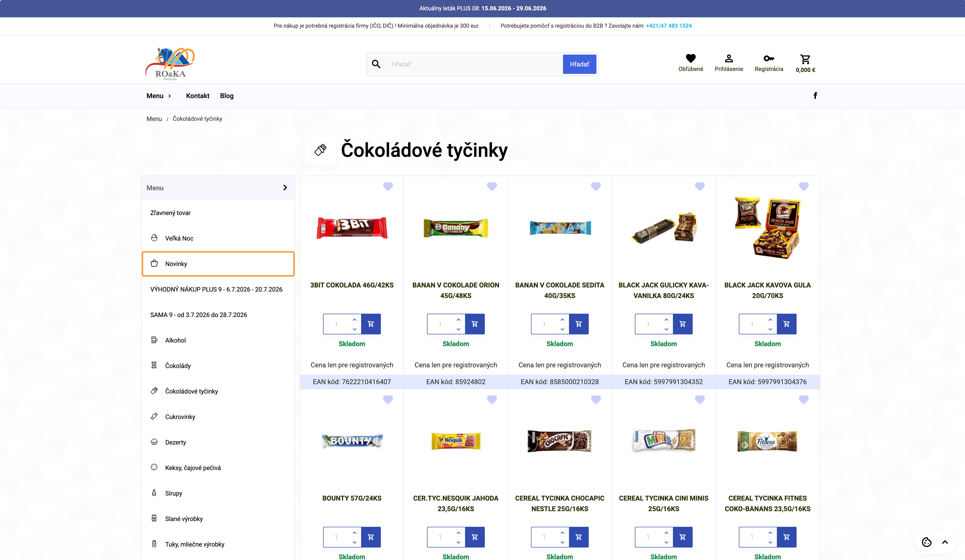Favorite CER.TYC.NESQUIK JAHODA product

pos(492,400)
